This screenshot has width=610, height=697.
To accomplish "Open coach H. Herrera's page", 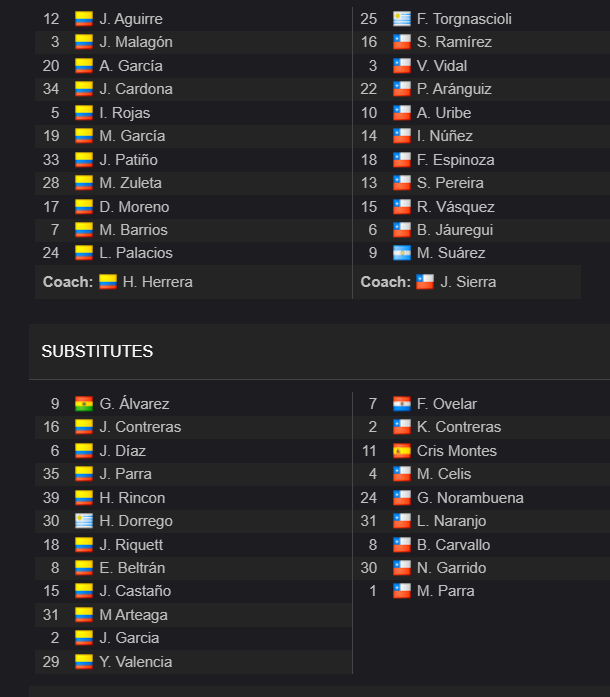I will (x=157, y=282).
